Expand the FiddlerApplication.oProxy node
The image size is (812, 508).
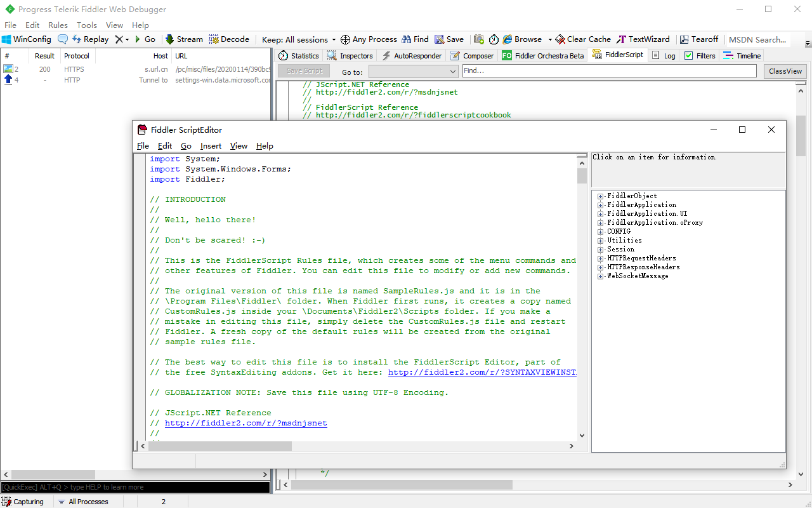(600, 223)
